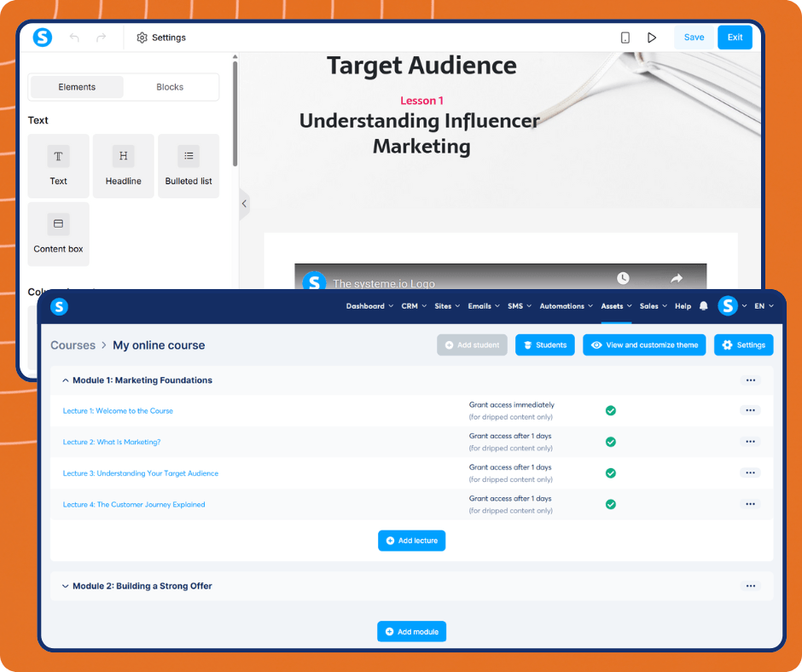Click the Add module button
The width and height of the screenshot is (802, 672).
[412, 632]
